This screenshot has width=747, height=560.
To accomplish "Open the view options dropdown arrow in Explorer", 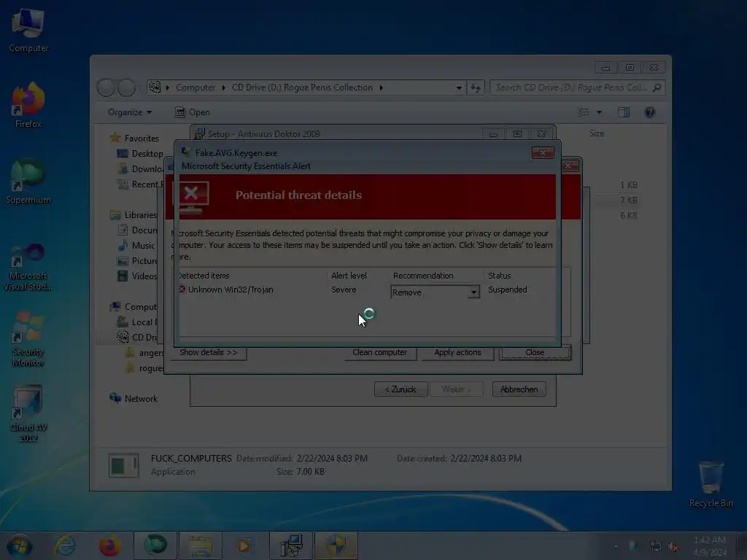I will click(600, 112).
